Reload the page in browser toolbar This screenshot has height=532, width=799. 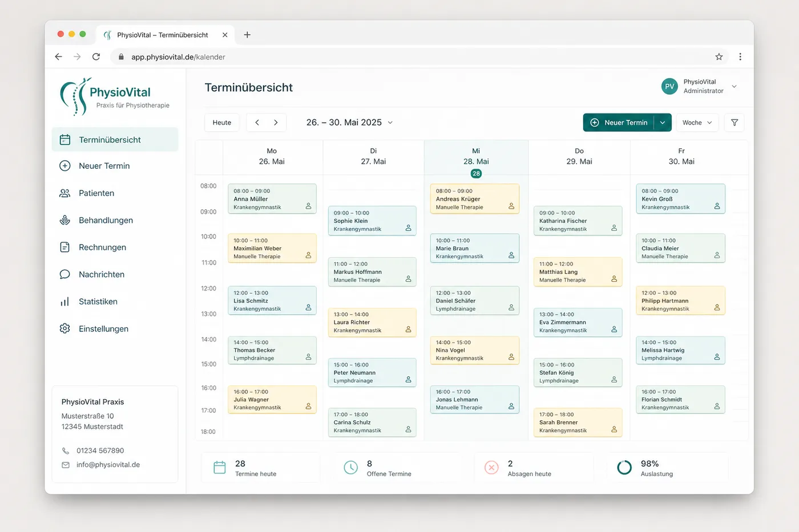96,56
